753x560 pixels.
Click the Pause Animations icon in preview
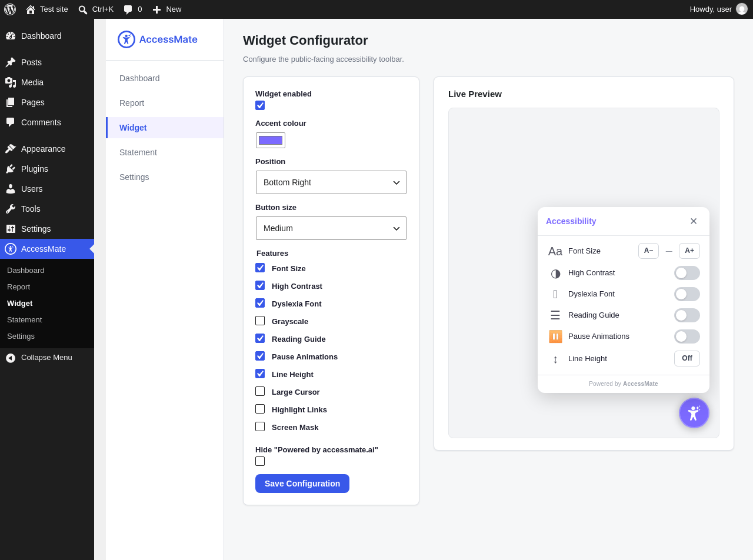(x=555, y=336)
